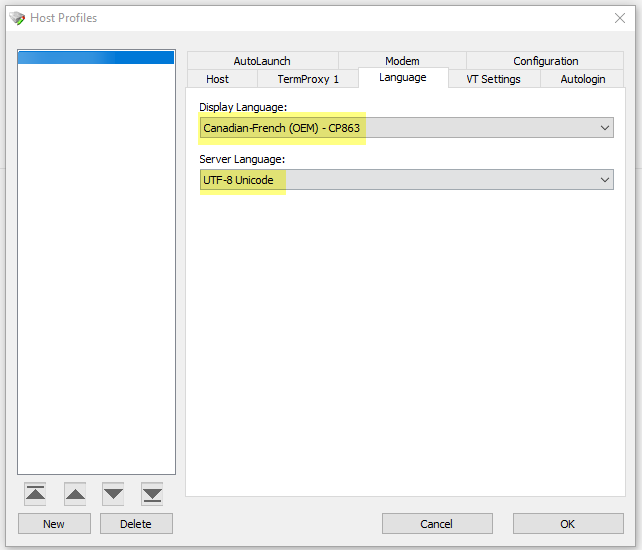
Task: Switch to the AutoLaunch tab
Action: coord(262,61)
